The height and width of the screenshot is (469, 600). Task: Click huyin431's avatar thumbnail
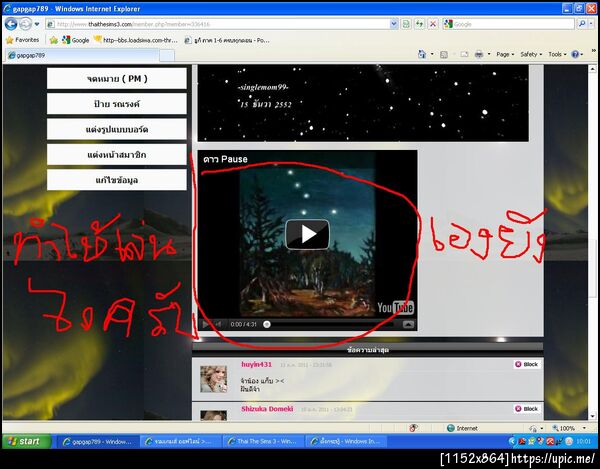tap(214, 379)
